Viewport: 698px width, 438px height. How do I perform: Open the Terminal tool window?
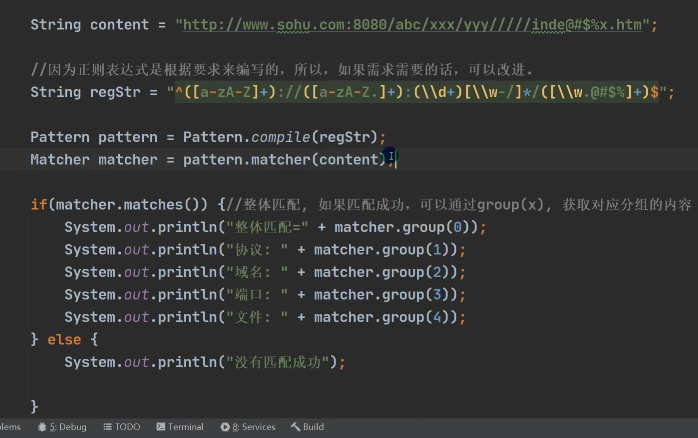click(180, 427)
